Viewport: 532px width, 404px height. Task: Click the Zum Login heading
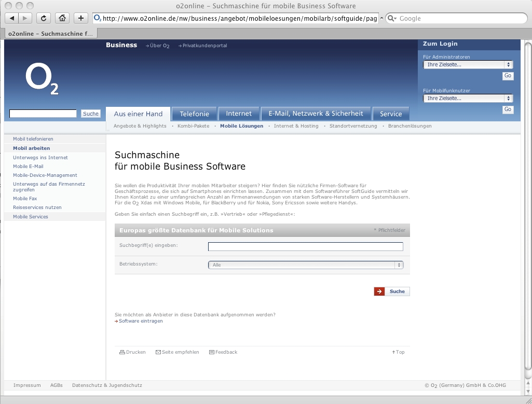point(440,44)
